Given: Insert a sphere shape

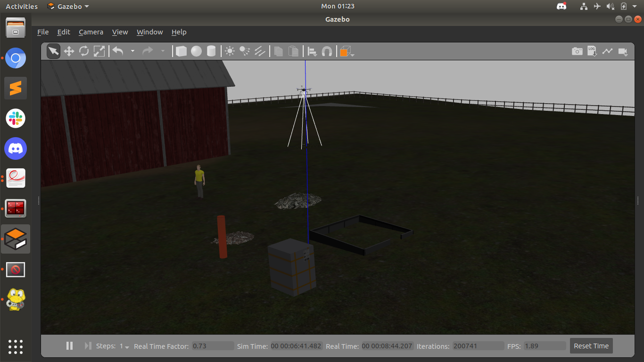Looking at the screenshot, I should pos(196,51).
